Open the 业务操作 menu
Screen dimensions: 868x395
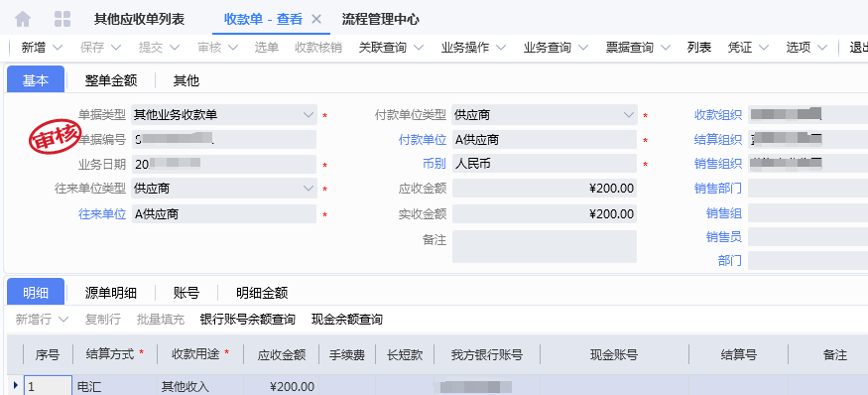tap(473, 48)
